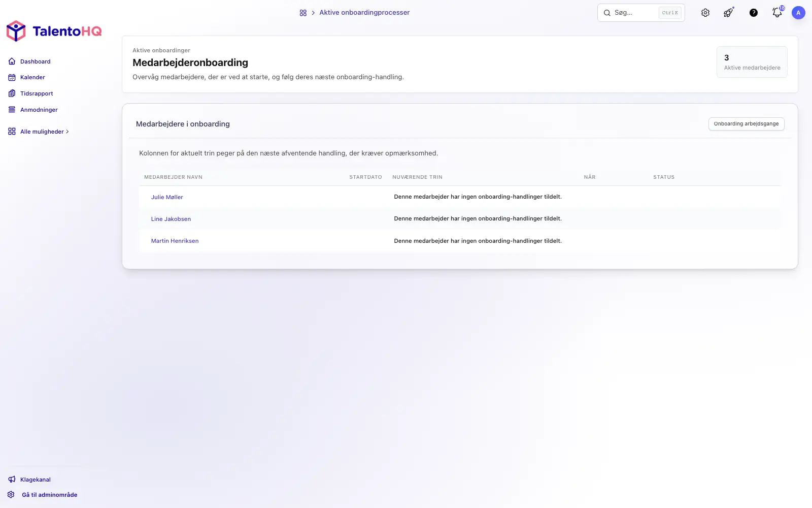Click NUVÆRENDE TRIN column header
This screenshot has width=812, height=508.
point(417,177)
